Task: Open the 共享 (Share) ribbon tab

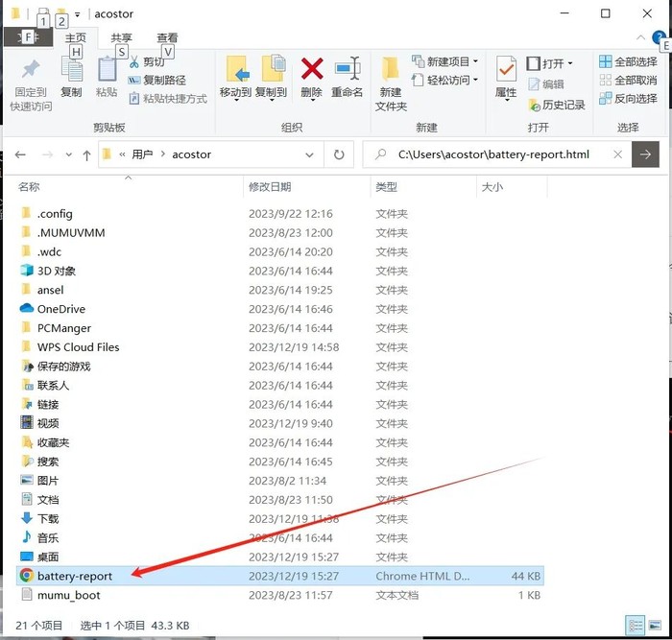Action: [122, 38]
